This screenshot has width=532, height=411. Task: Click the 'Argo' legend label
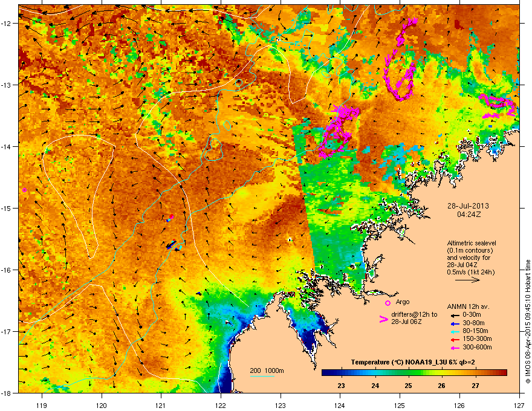coord(403,302)
